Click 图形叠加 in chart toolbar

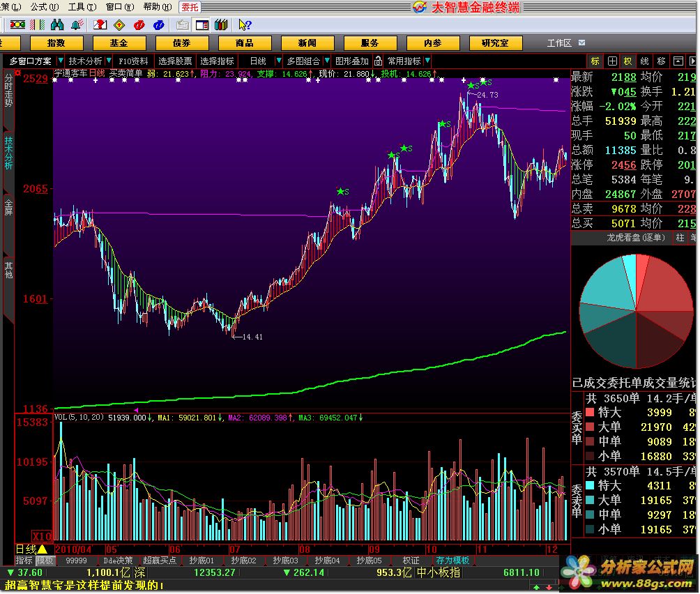[x=352, y=61]
